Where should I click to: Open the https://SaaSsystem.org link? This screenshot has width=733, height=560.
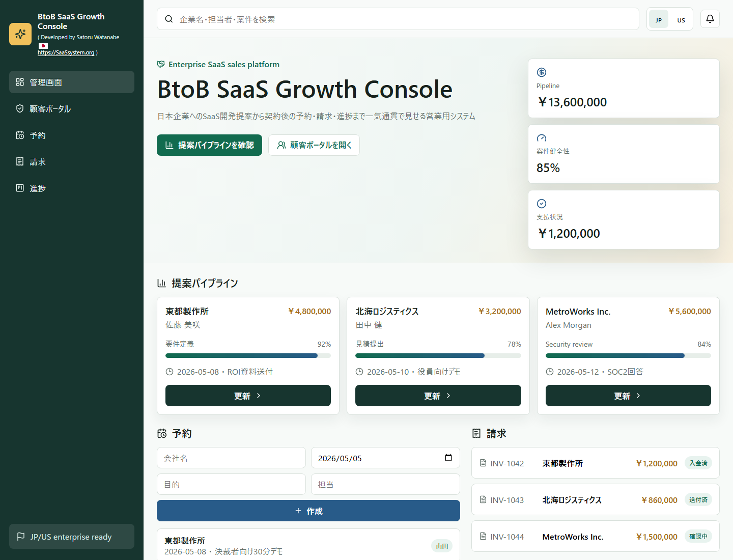pyautogui.click(x=66, y=52)
